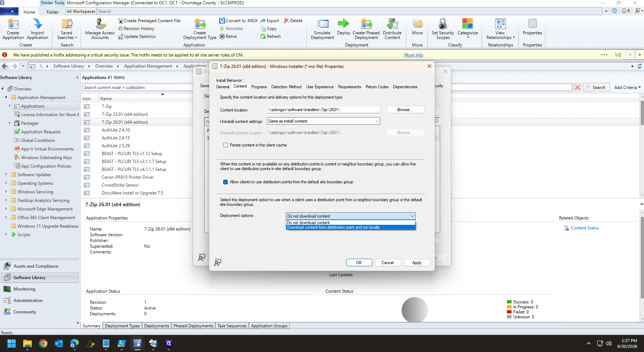Toggle Persist content in the client cache

225,145
